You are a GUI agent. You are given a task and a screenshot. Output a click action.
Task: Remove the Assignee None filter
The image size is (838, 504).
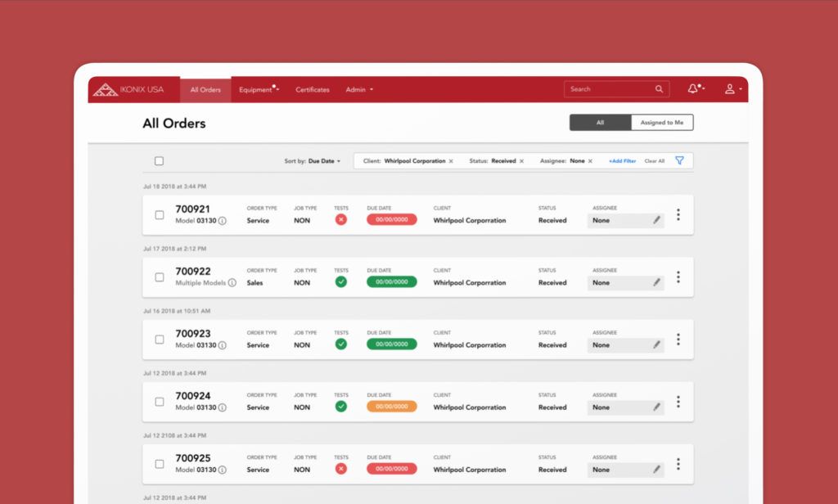[590, 161]
